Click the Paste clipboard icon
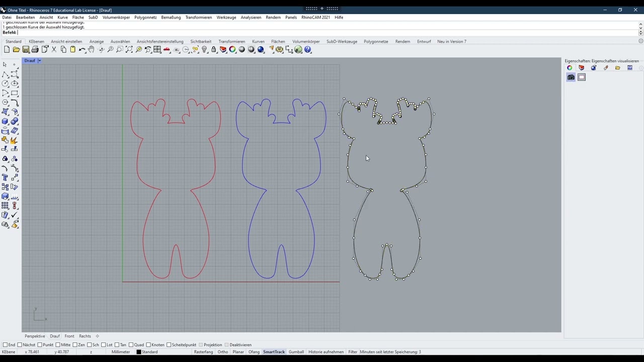 tap(72, 50)
